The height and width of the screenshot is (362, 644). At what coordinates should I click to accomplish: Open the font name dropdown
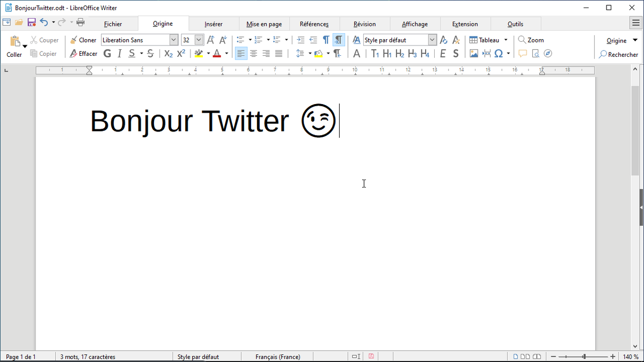[173, 40]
